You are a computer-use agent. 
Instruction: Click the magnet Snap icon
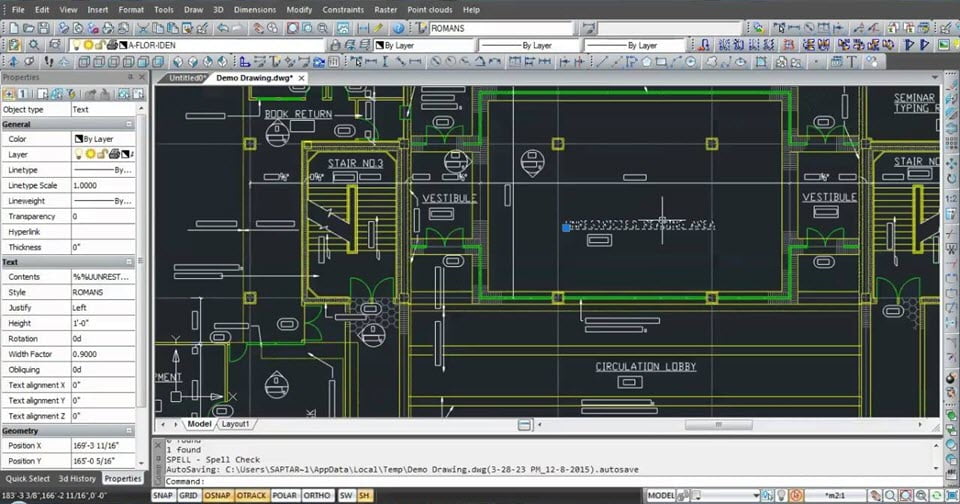point(704,45)
